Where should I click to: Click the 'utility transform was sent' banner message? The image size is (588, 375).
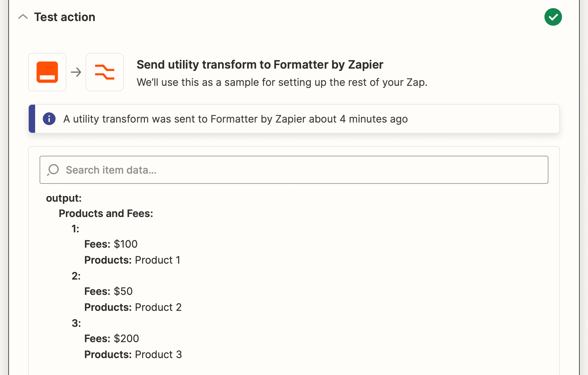(x=235, y=119)
